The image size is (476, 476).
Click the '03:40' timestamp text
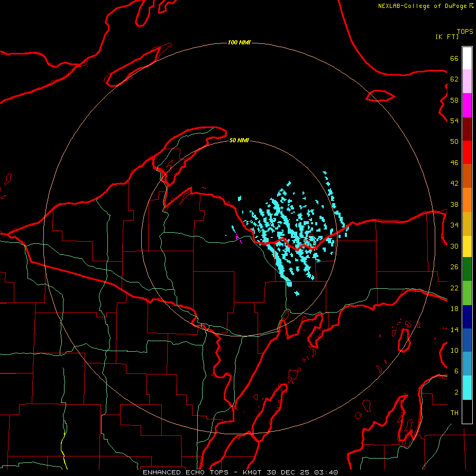click(326, 472)
